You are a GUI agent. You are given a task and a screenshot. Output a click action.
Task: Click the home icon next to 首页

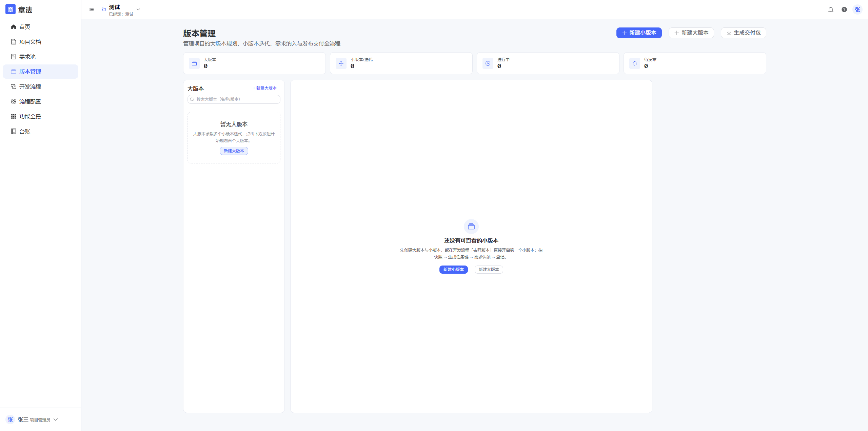point(14,27)
